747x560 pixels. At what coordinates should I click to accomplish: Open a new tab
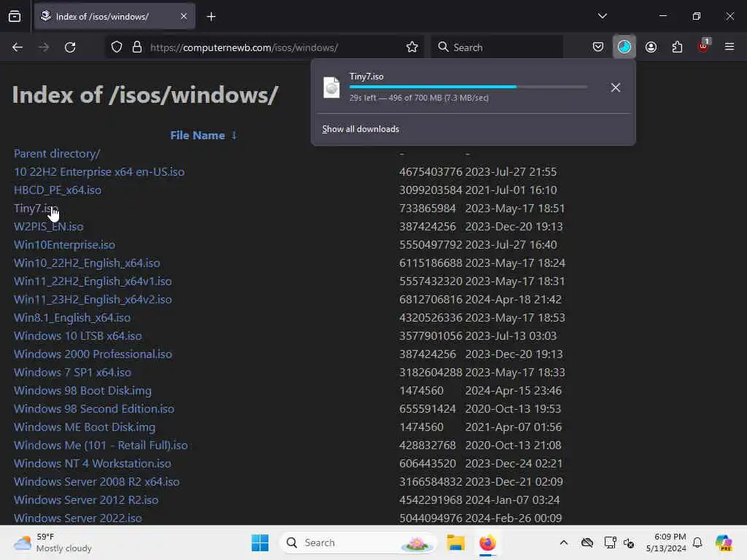click(x=211, y=17)
